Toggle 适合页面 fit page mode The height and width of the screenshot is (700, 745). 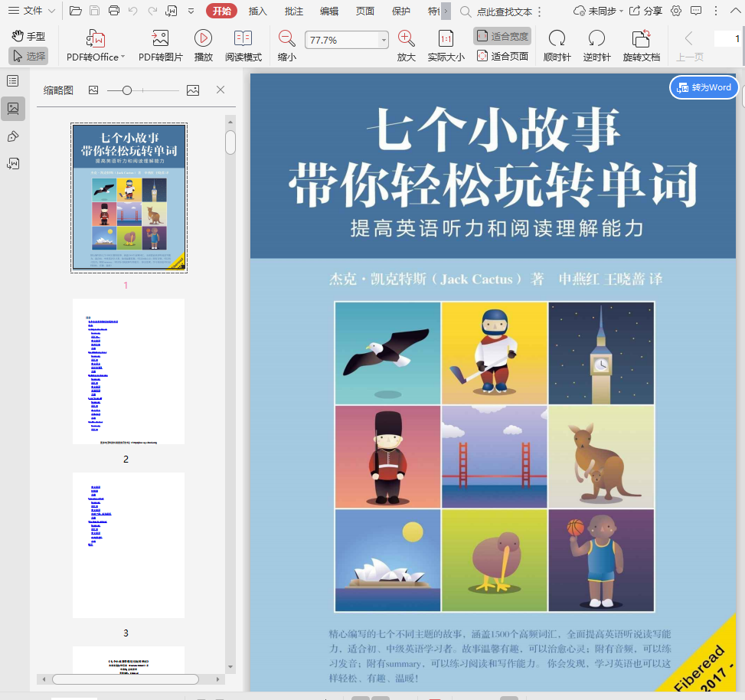click(502, 56)
